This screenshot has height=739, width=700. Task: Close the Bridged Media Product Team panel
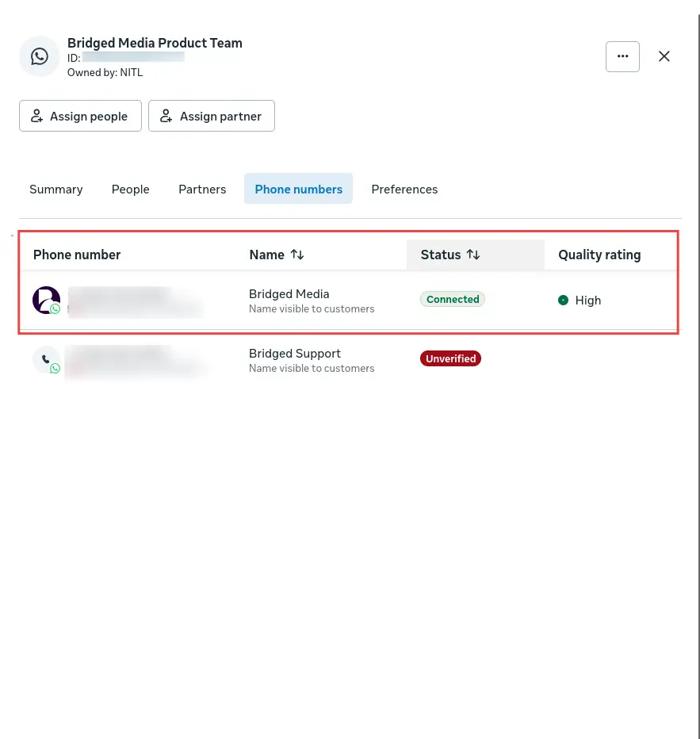click(x=664, y=56)
